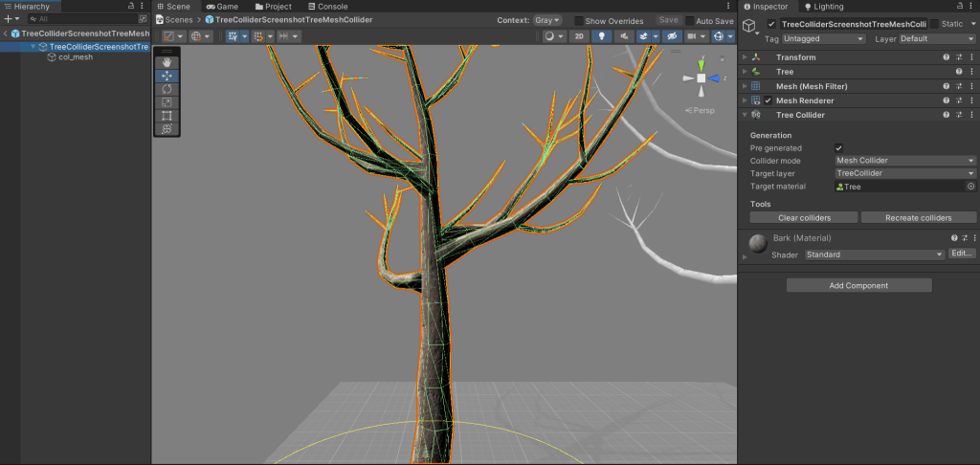Click the object picker for Target material
Image resolution: width=980 pixels, height=465 pixels.
[x=969, y=187]
